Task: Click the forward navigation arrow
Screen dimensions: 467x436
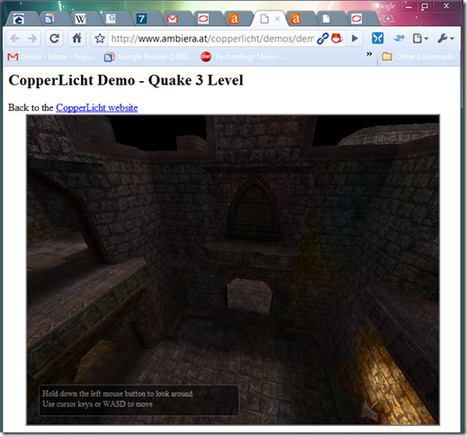Action: (32, 39)
